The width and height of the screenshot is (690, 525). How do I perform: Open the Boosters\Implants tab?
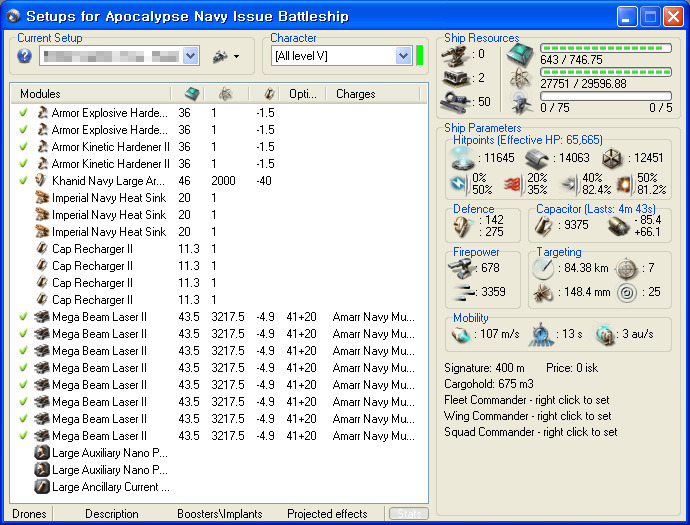click(x=220, y=514)
